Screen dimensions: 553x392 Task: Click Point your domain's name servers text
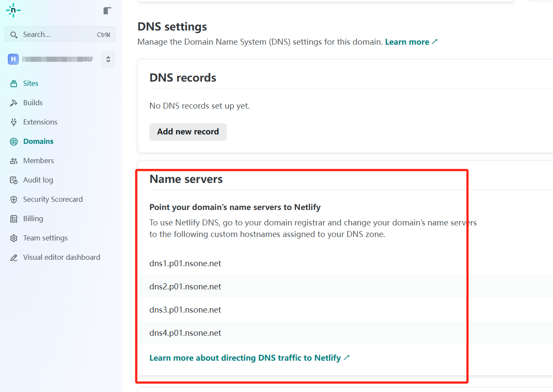pyautogui.click(x=235, y=207)
